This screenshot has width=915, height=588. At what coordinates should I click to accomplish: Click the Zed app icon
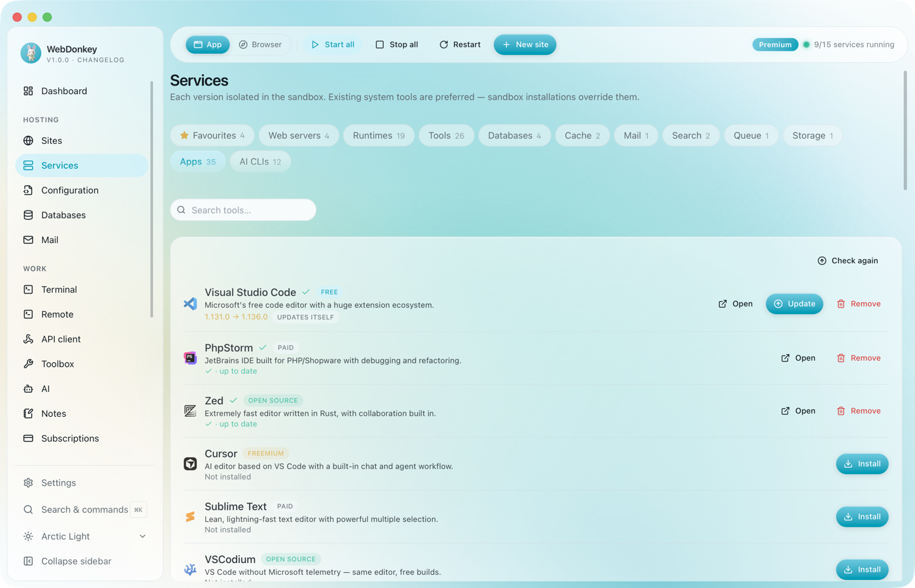[x=190, y=411]
